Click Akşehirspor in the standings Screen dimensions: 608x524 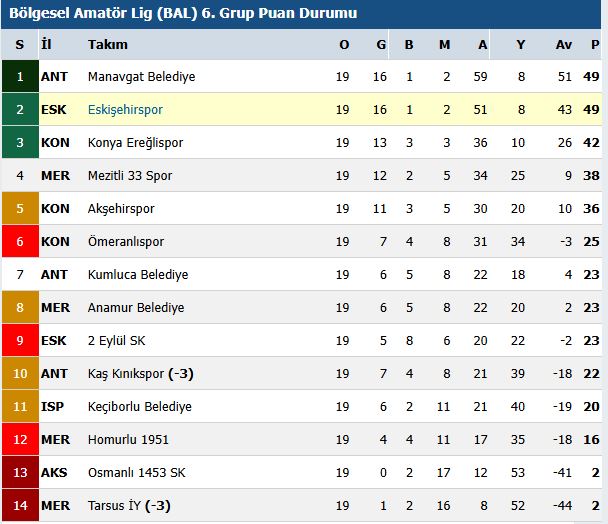pos(121,209)
